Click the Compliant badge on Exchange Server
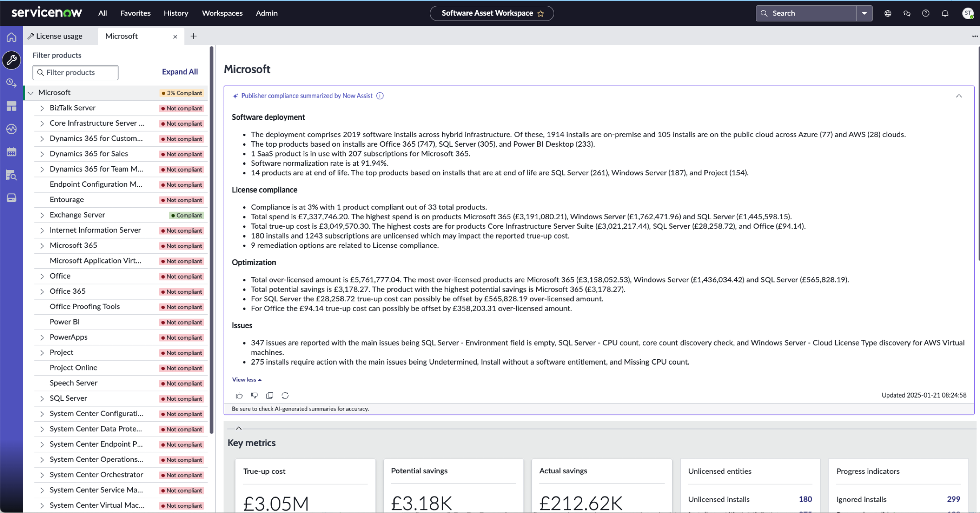This screenshot has height=513, width=980. 187,215
